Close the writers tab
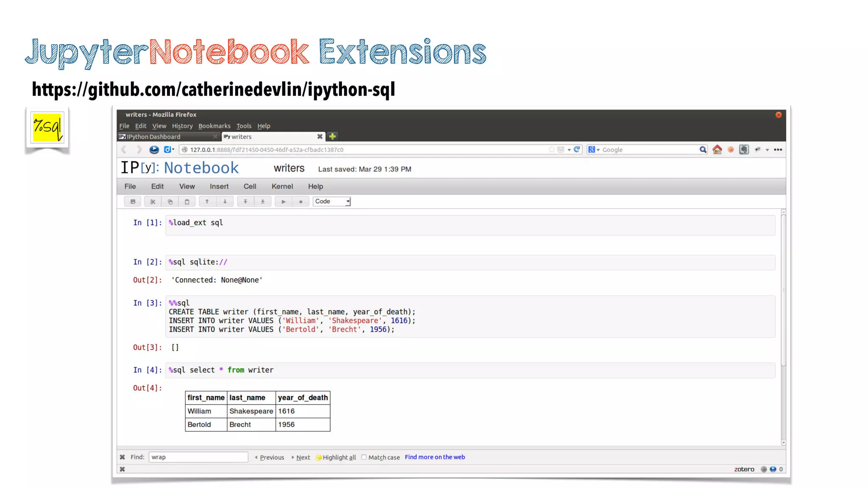The height and width of the screenshot is (488, 868). click(x=320, y=136)
